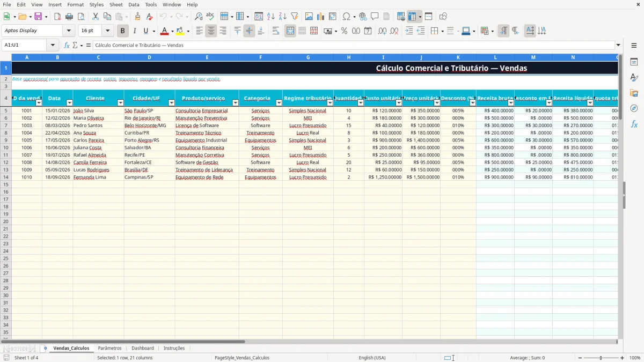Image resolution: width=644 pixels, height=362 pixels.
Task: Toggle center horizontal alignment
Action: point(211,31)
